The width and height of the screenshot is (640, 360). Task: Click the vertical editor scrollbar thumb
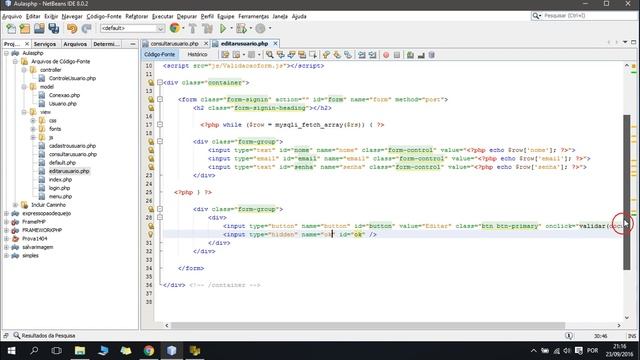pyautogui.click(x=627, y=192)
